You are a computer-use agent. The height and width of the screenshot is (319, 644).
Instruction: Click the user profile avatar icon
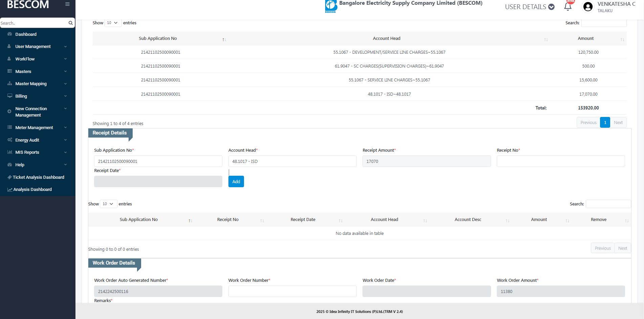pyautogui.click(x=588, y=7)
